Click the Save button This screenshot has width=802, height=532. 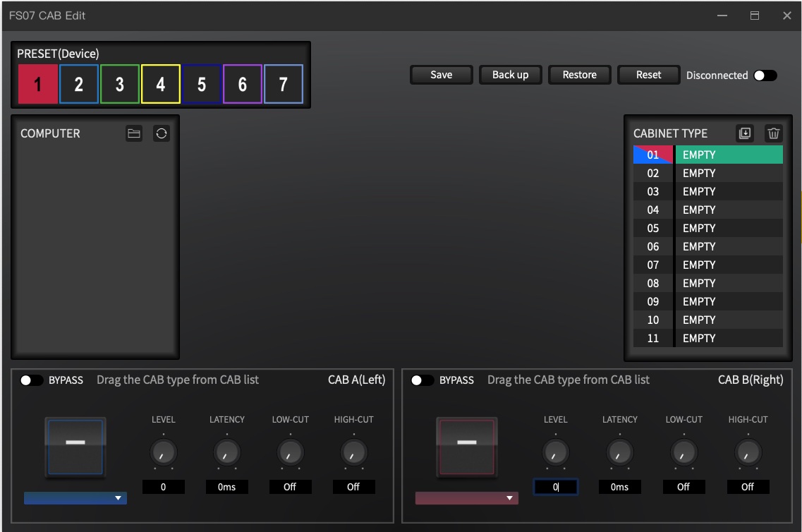[x=442, y=75]
